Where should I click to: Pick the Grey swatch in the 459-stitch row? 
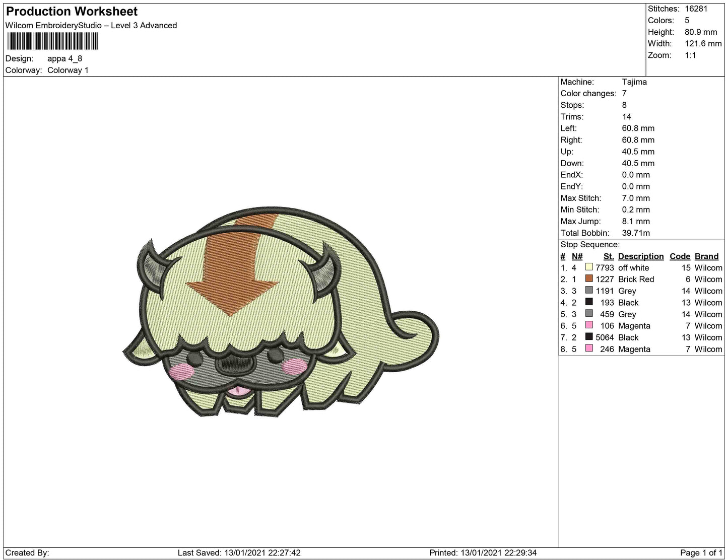(589, 314)
